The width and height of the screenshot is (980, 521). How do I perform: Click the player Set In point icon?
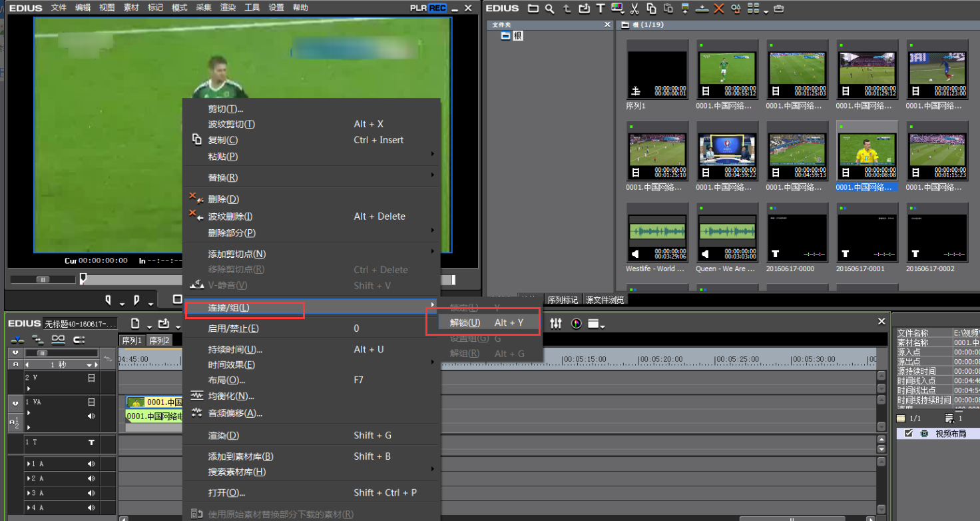(108, 300)
